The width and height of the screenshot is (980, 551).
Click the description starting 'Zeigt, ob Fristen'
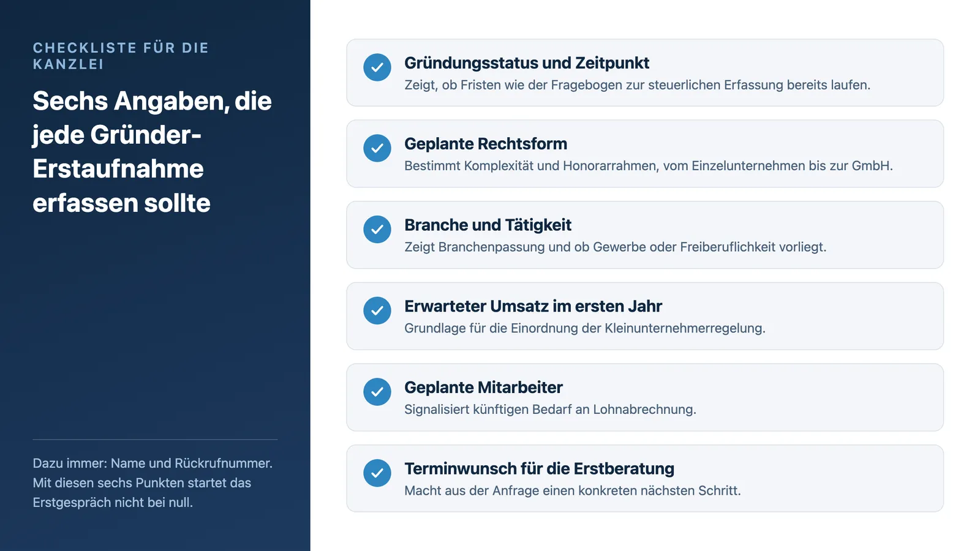click(x=637, y=85)
